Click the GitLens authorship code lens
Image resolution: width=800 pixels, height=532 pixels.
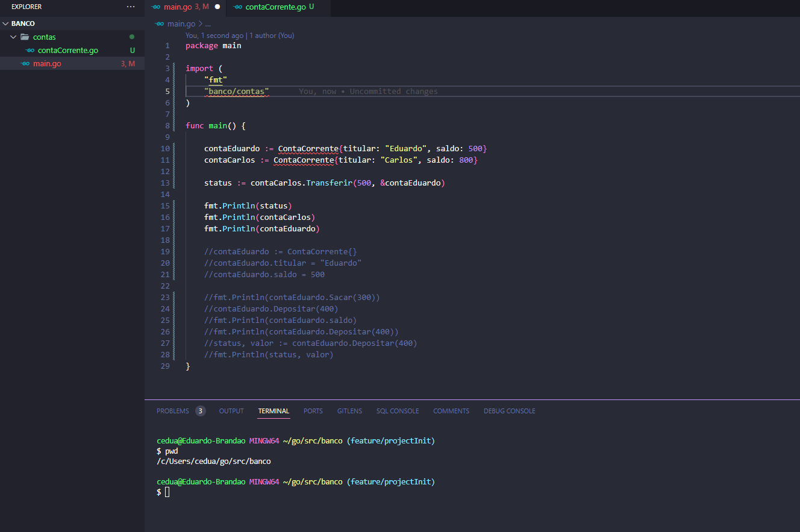(x=240, y=36)
